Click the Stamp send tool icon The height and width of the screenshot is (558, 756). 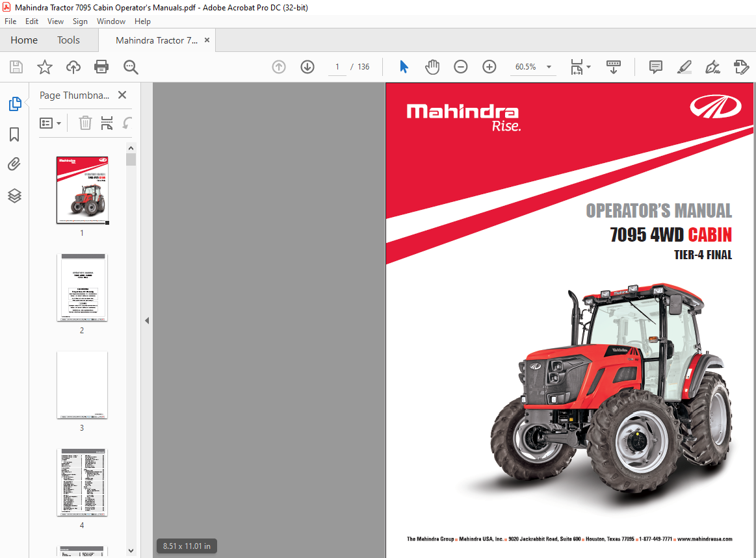tap(741, 66)
